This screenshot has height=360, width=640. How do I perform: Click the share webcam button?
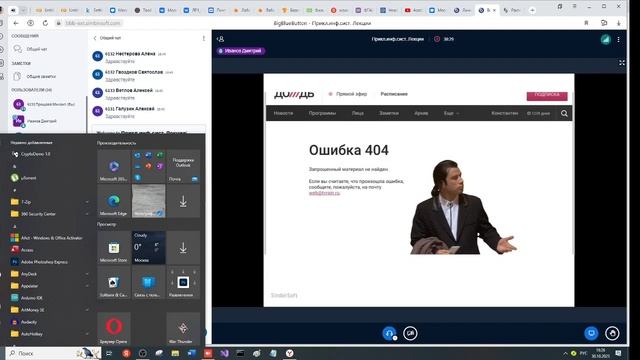pos(410,333)
